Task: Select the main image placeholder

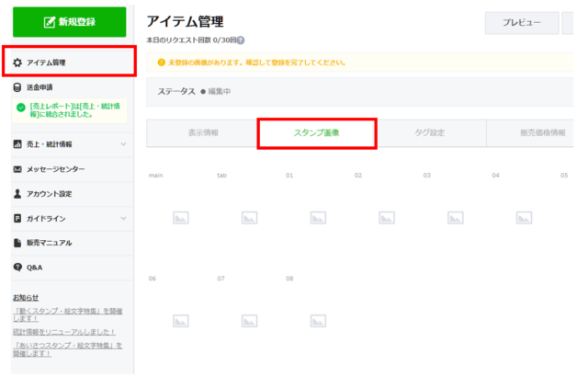Action: pos(181,218)
